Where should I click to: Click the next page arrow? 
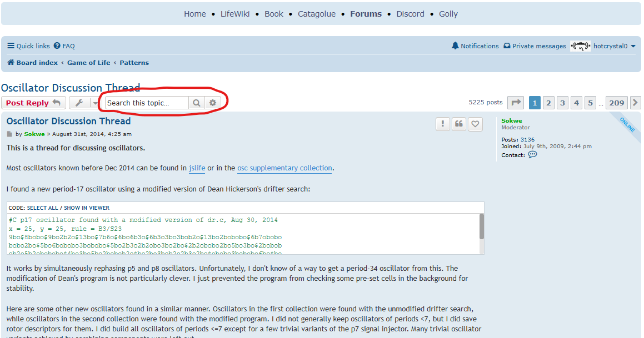click(635, 103)
